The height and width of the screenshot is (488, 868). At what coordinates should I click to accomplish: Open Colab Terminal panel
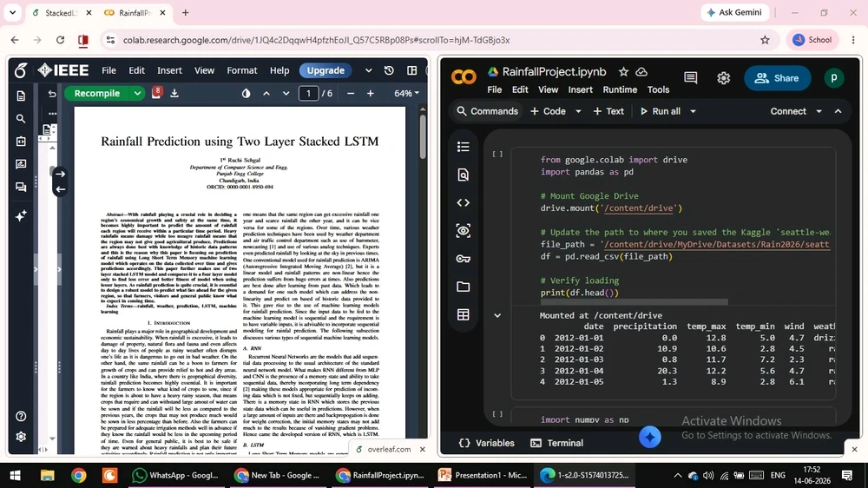(557, 443)
